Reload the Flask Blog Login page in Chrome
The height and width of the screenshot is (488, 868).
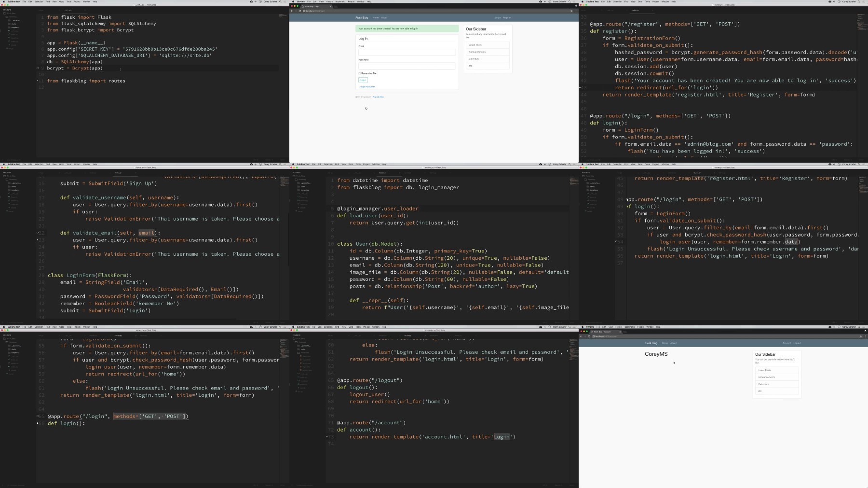(300, 11)
